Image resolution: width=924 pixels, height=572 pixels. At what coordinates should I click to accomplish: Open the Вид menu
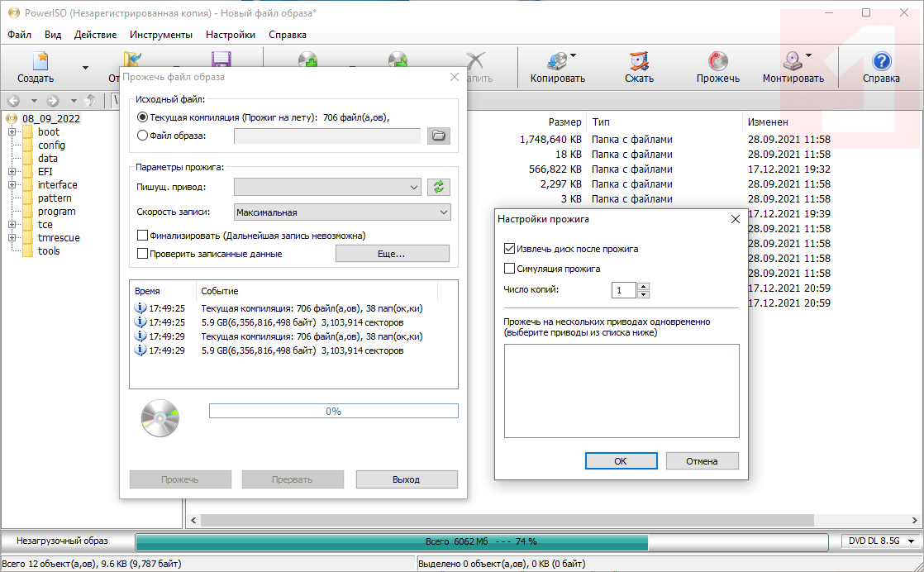(52, 35)
